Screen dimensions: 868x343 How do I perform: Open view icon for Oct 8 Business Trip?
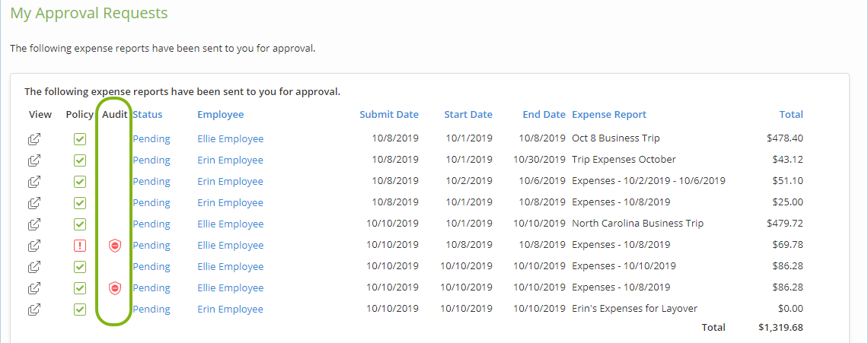35,139
